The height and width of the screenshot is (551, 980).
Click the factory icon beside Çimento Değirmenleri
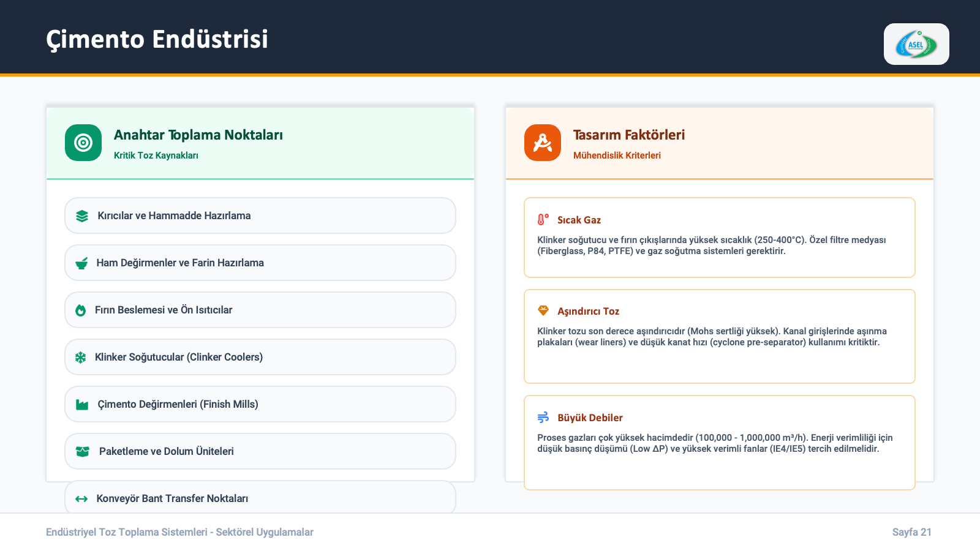[82, 405]
